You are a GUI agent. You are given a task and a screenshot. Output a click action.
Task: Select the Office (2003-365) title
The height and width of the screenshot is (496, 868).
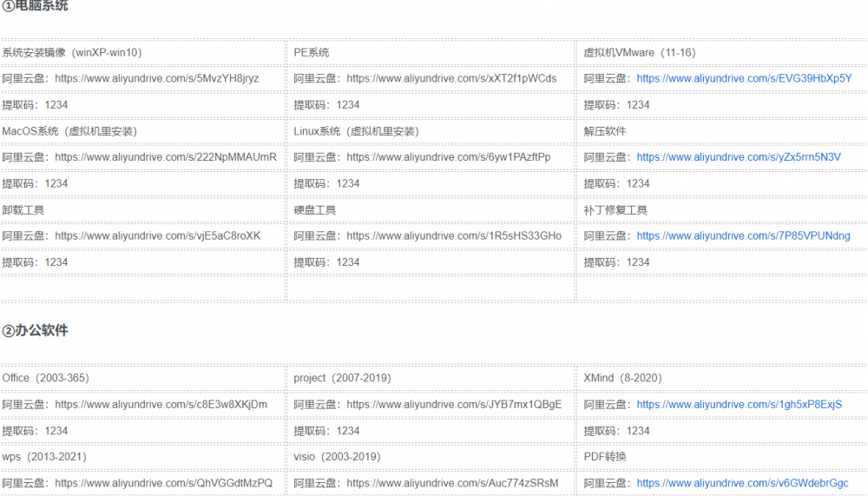pos(45,378)
